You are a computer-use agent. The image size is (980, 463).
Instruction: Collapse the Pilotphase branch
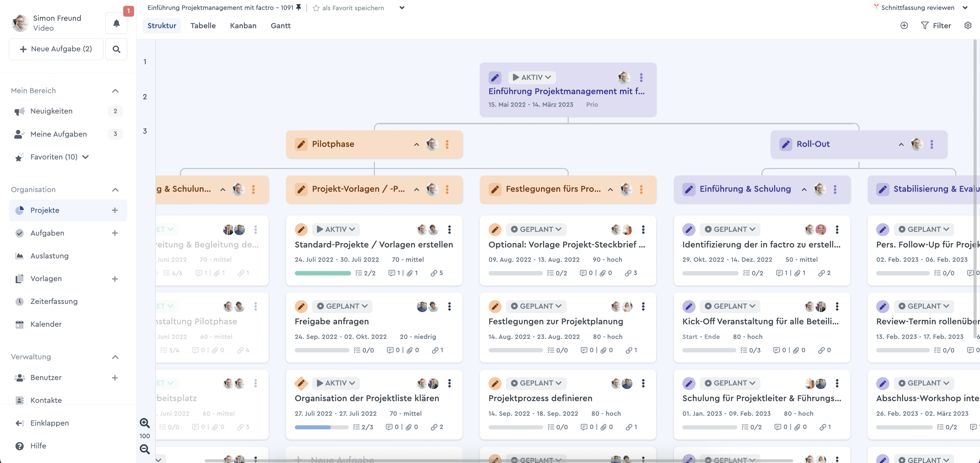416,144
